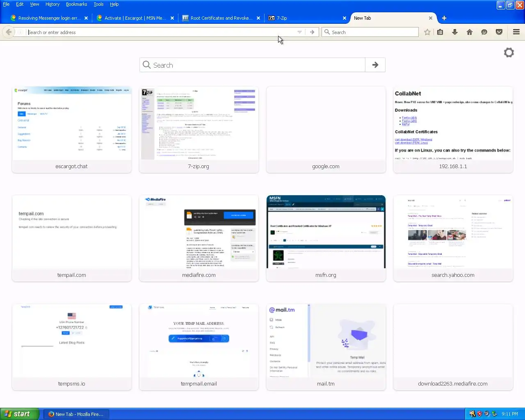
Task: Open the Help menu
Action: [x=114, y=4]
